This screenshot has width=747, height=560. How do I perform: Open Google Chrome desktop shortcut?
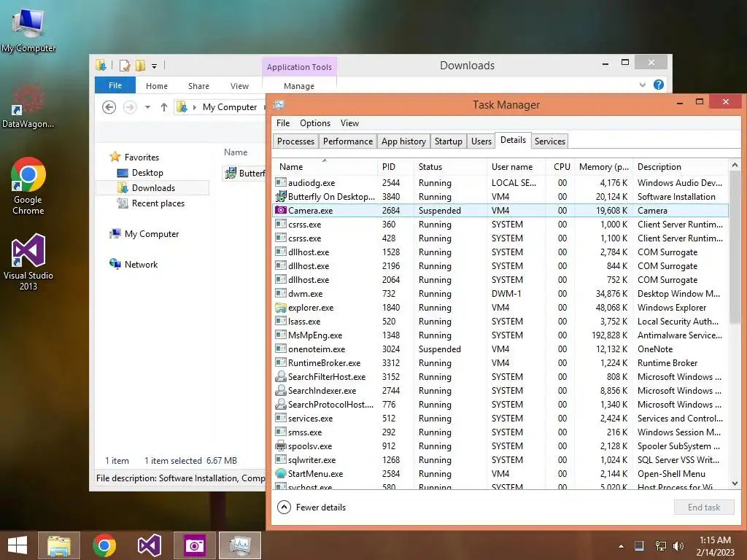tap(28, 186)
